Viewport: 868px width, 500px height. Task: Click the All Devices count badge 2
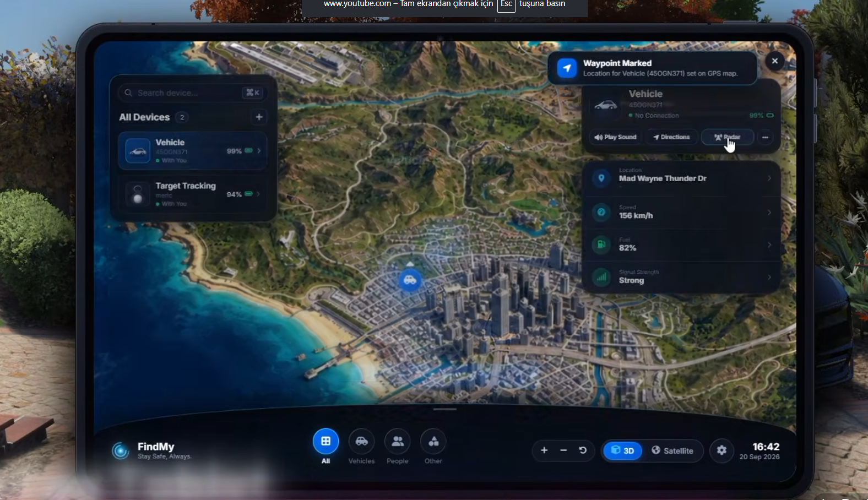pos(182,117)
